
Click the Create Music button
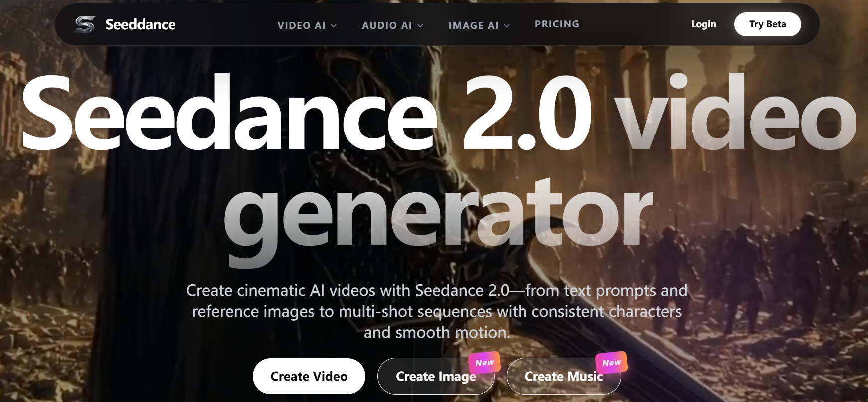point(564,376)
